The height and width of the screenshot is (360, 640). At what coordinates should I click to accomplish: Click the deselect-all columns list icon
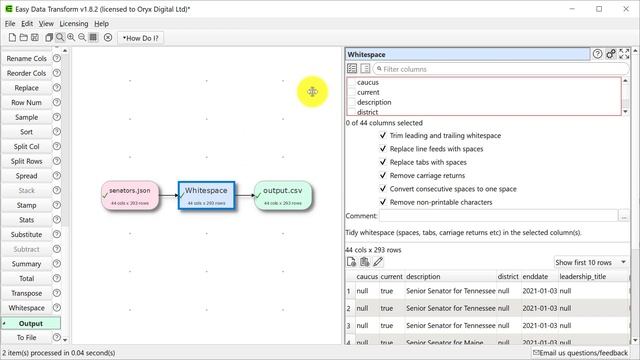point(365,69)
